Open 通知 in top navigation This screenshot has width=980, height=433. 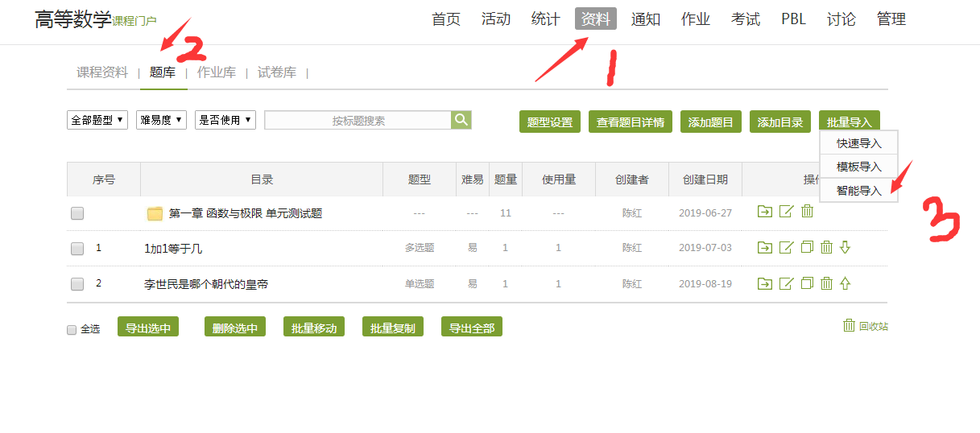[646, 19]
